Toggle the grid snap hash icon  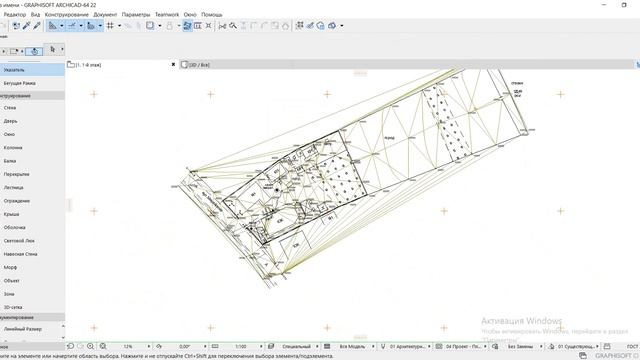point(110,26)
